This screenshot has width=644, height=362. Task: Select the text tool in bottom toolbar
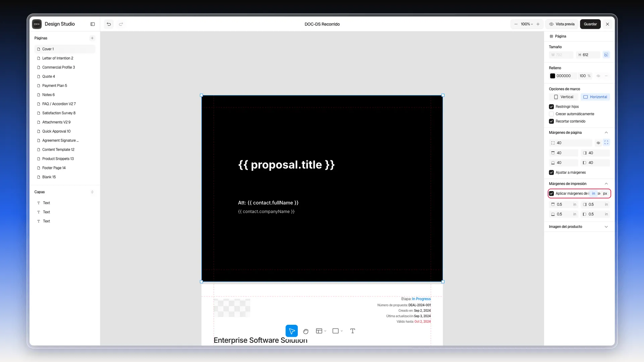click(x=353, y=331)
